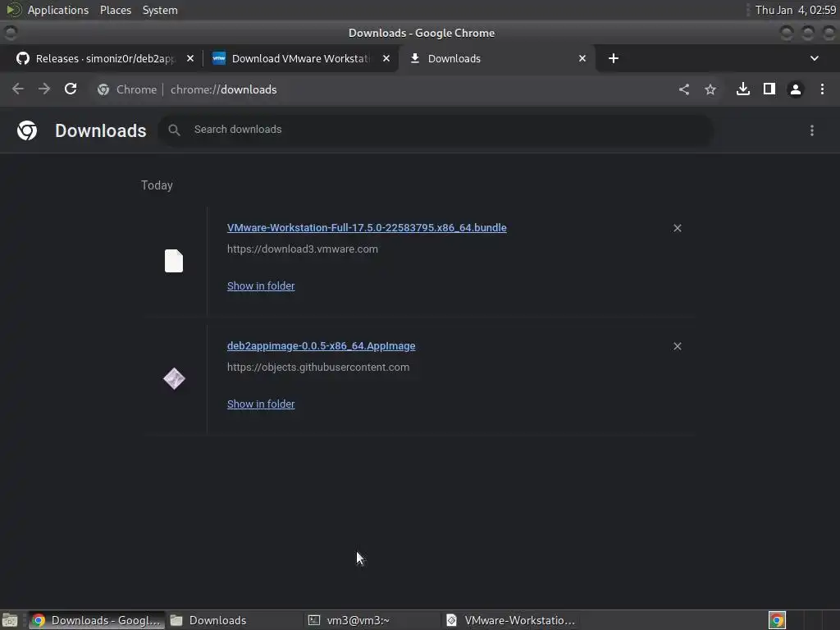Focus the Search downloads field
Viewport: 840px width, 630px height.
click(x=435, y=130)
